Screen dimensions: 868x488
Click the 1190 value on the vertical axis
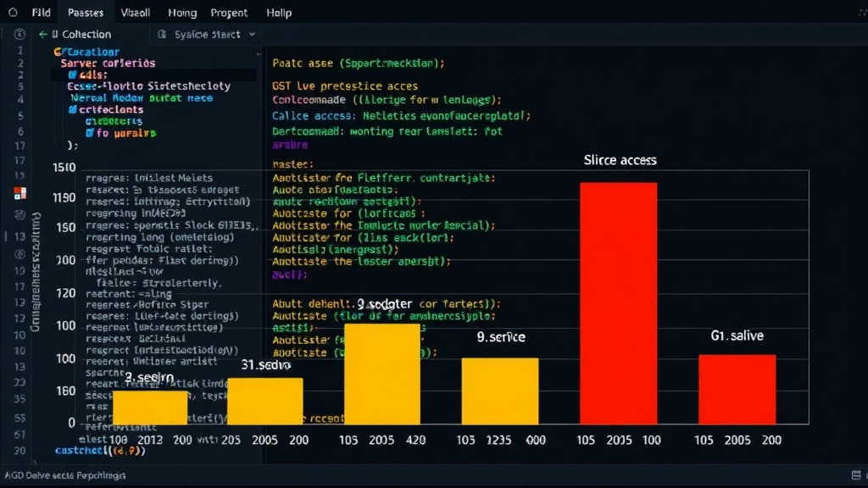[x=64, y=197]
